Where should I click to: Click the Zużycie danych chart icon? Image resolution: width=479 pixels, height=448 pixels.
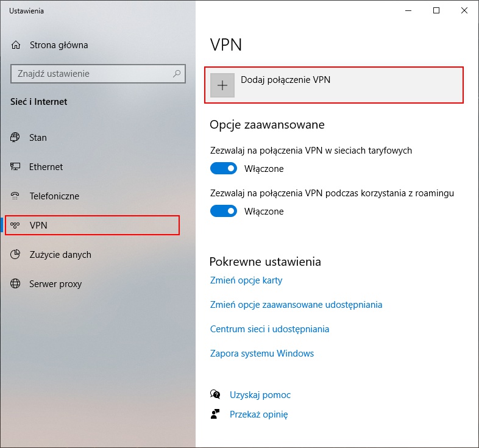coord(16,255)
